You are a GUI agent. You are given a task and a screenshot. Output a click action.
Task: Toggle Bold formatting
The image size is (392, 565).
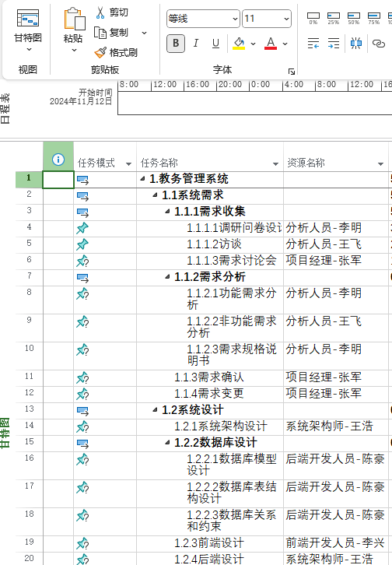coord(176,44)
